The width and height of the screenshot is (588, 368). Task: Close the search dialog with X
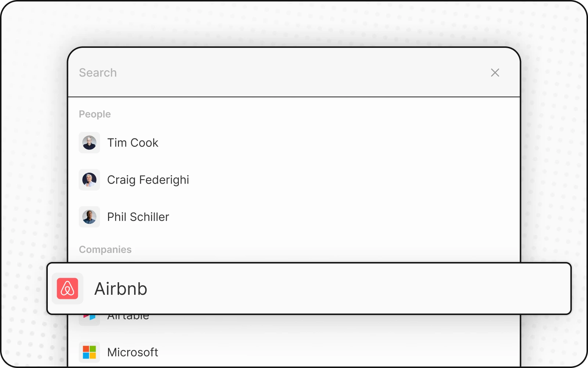(x=495, y=73)
